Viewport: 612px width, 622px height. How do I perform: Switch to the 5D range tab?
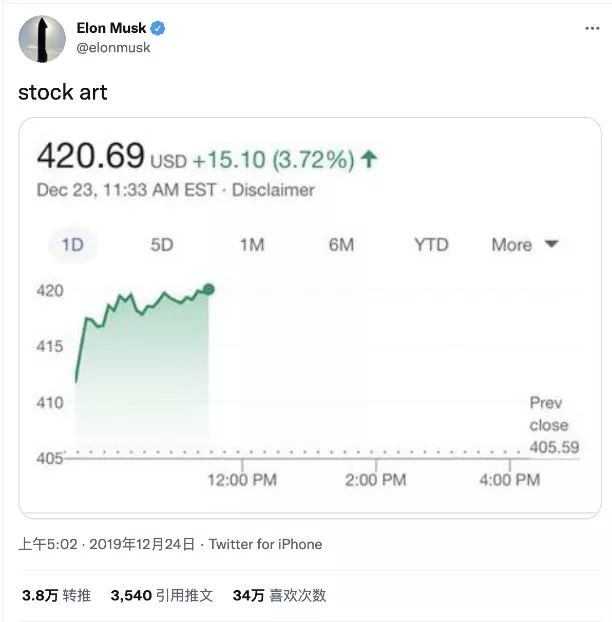162,245
